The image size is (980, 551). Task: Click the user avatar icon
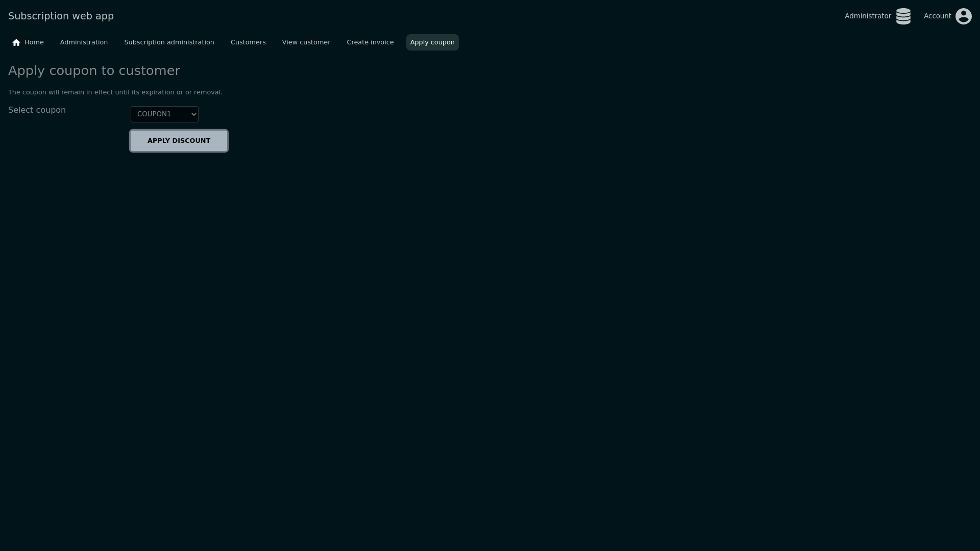(x=963, y=16)
